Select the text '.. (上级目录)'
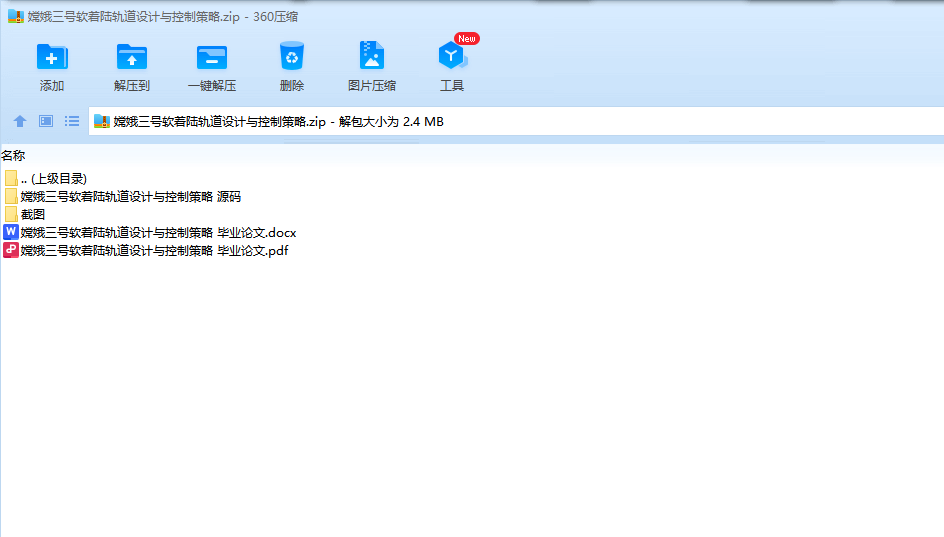This screenshot has height=537, width=944. pyautogui.click(x=54, y=179)
